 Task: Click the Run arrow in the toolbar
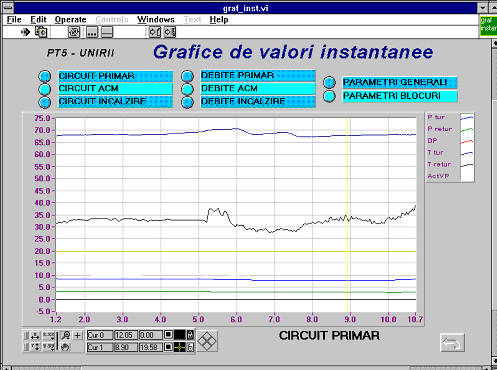[x=25, y=32]
